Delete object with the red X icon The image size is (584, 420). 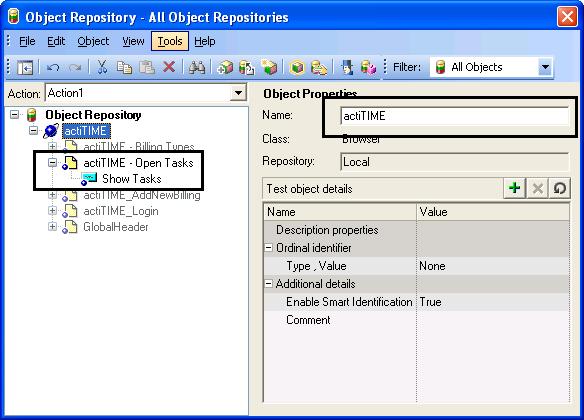coord(169,67)
